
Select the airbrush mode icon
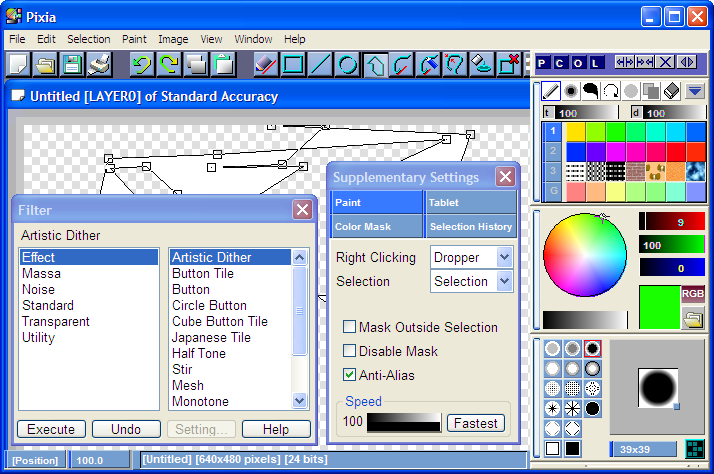coord(571,92)
